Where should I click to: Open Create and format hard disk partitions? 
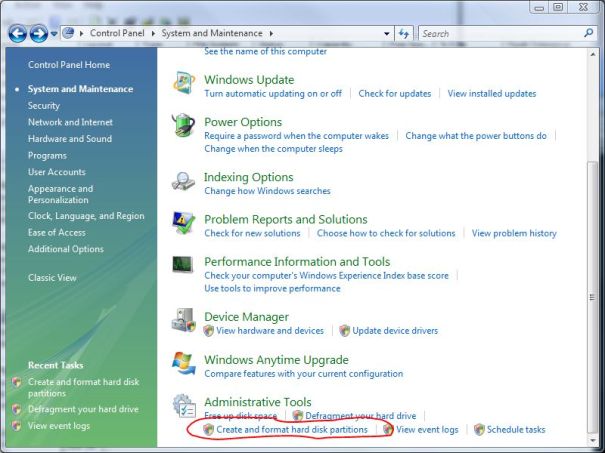(292, 430)
